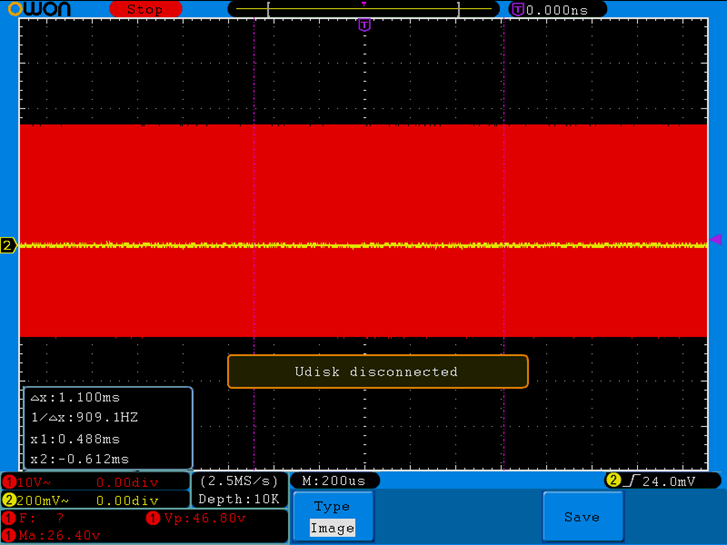Screen dimensions: 727x545
Task: Click the channel 2 200mV~ scale readout
Action: 43,501
